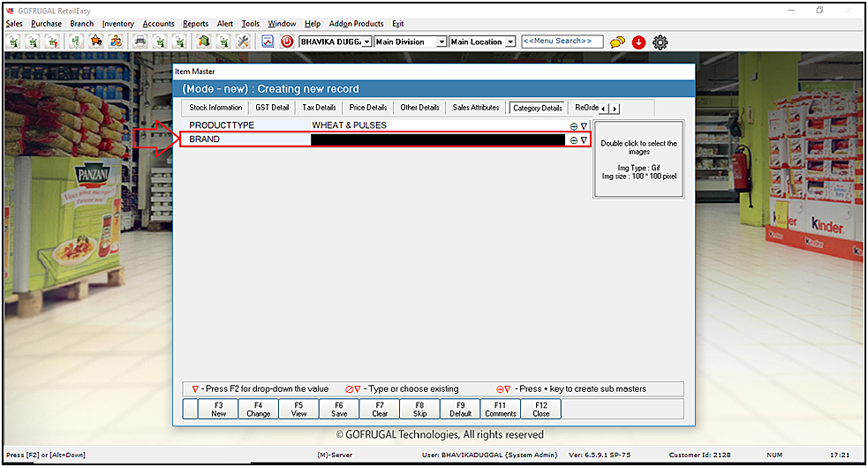This screenshot has width=868, height=467.
Task: Click the chart graph icon in the toolbar
Action: (268, 41)
